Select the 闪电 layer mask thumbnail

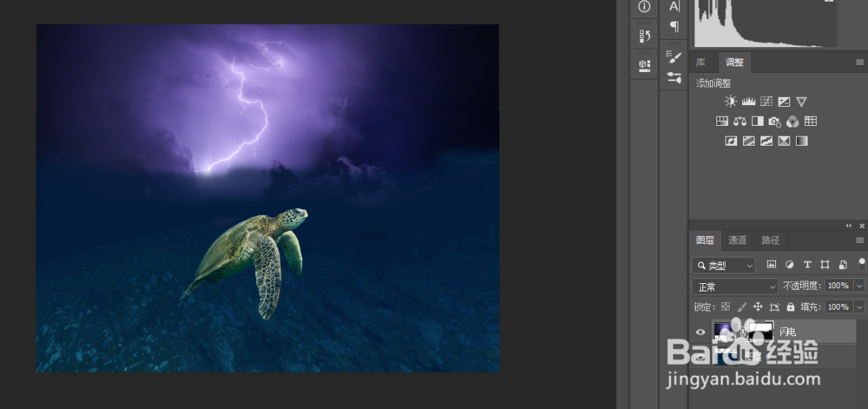760,331
